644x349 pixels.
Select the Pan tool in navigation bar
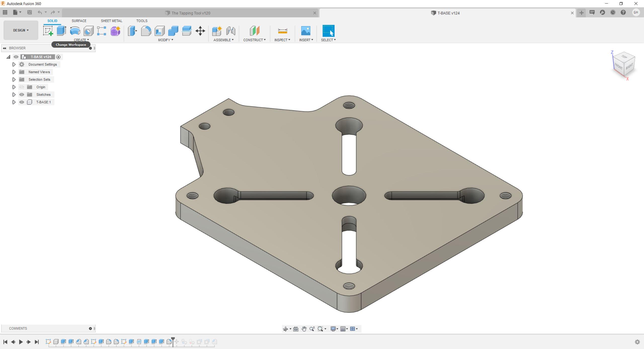pyautogui.click(x=304, y=329)
